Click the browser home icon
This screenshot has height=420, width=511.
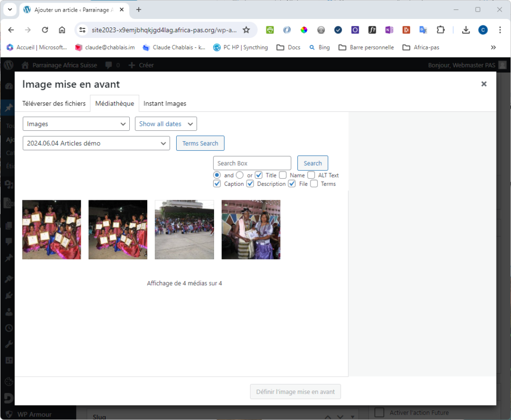[x=62, y=30]
